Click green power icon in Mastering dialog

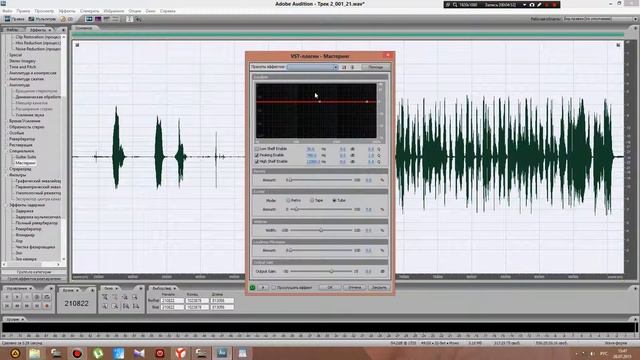(x=253, y=288)
